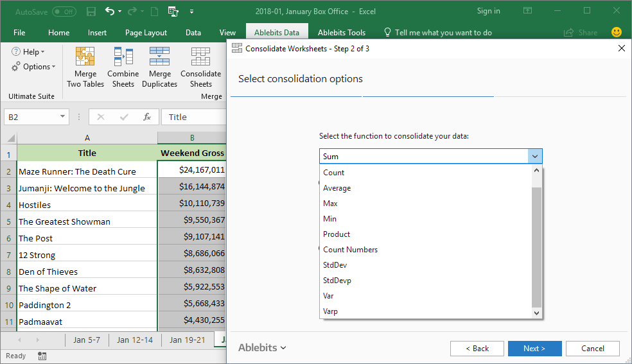Open the Undo history dropdown arrow
The height and width of the screenshot is (364, 632).
coord(119,12)
